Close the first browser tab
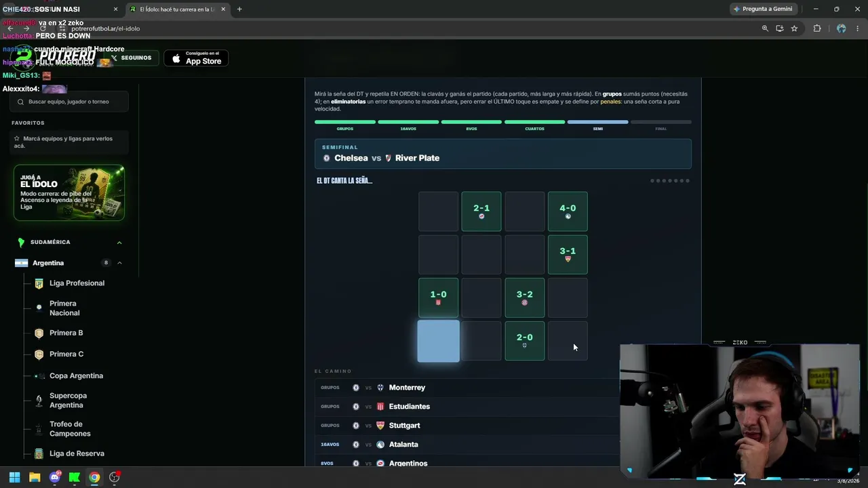 pos(116,9)
